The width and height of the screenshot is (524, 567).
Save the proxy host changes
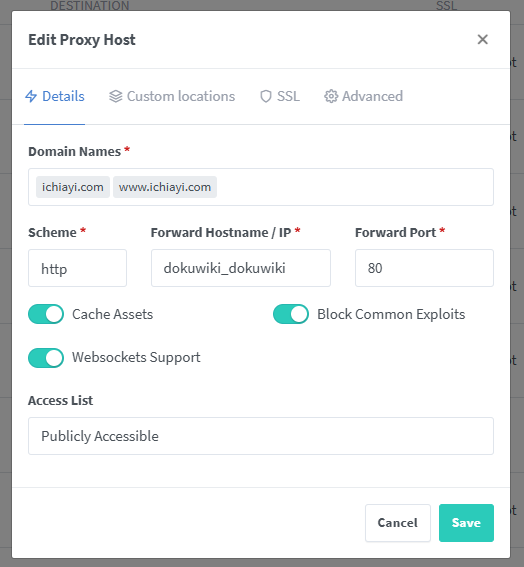click(x=466, y=523)
